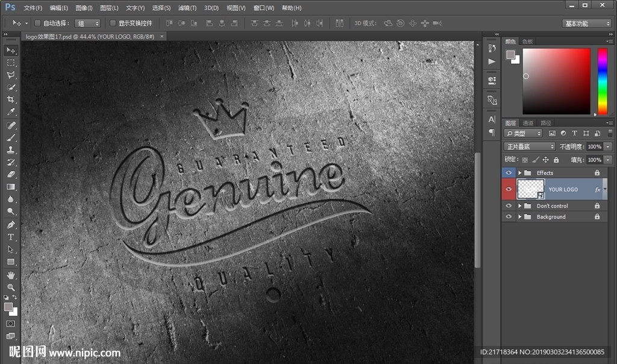Select the Clone Stamp tool
This screenshot has height=364, width=617.
11,149
